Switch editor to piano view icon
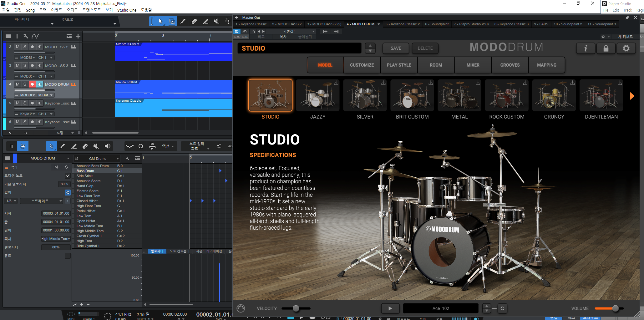Viewport: 644px width, 320px height. coord(12,146)
